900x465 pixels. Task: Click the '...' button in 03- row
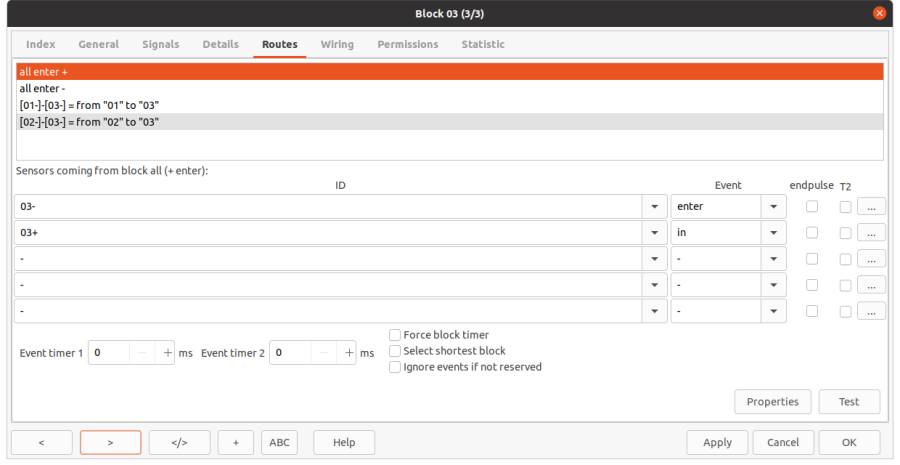click(871, 207)
